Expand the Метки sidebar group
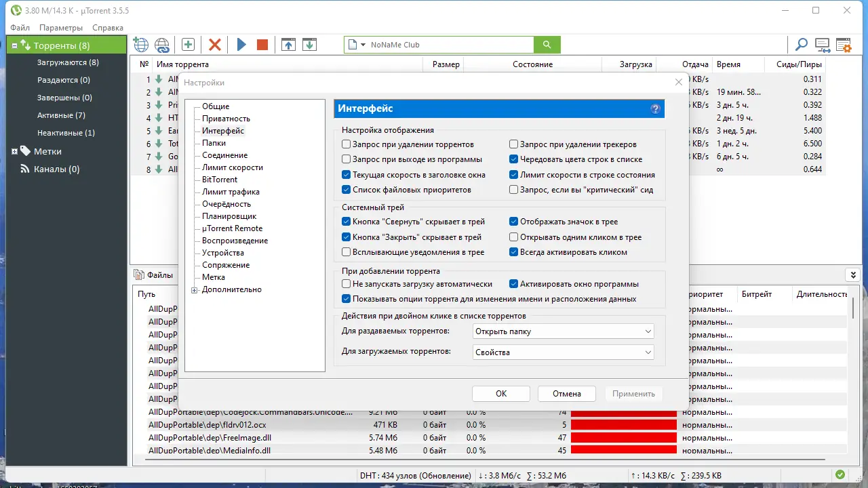 pos(14,151)
